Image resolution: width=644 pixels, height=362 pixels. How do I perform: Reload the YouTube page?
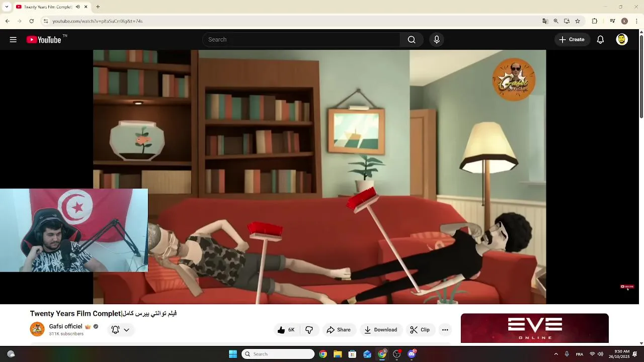31,21
